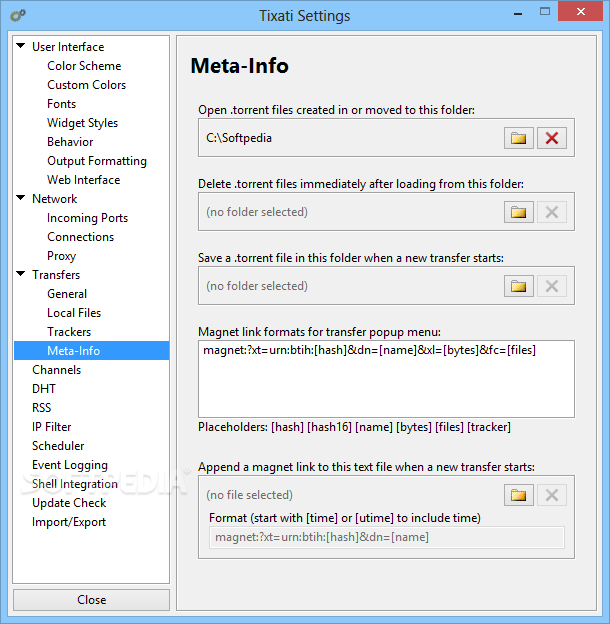Screen dimensions: 610x624
Task: Open Shell Integration settings
Action: tap(75, 484)
